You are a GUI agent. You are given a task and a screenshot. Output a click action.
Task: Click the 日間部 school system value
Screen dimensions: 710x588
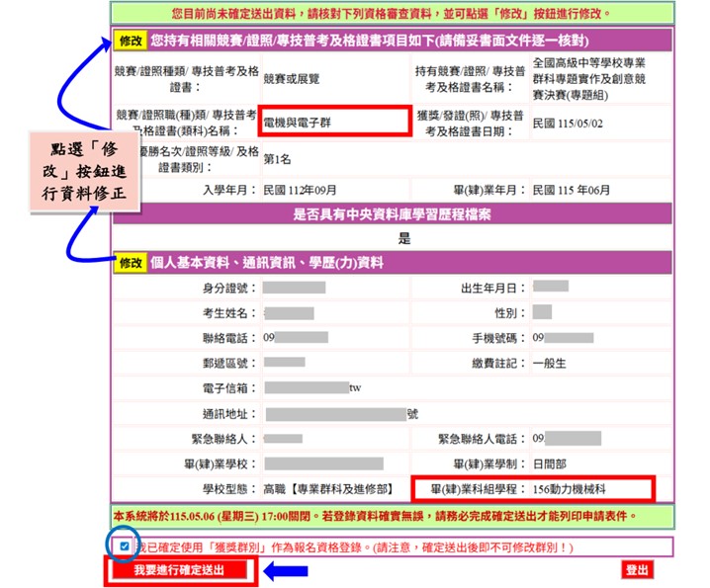(551, 463)
